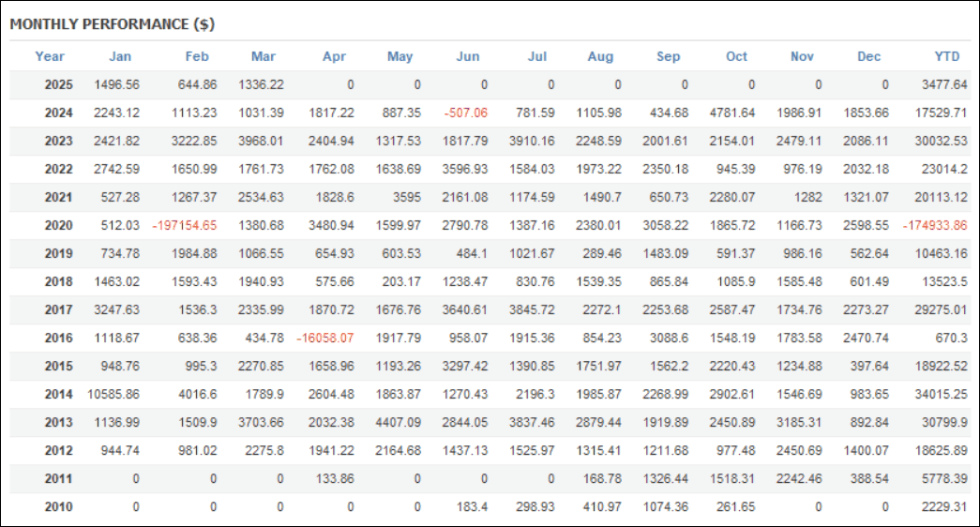Select the Jun column header
980x527 pixels.
pyautogui.click(x=468, y=56)
